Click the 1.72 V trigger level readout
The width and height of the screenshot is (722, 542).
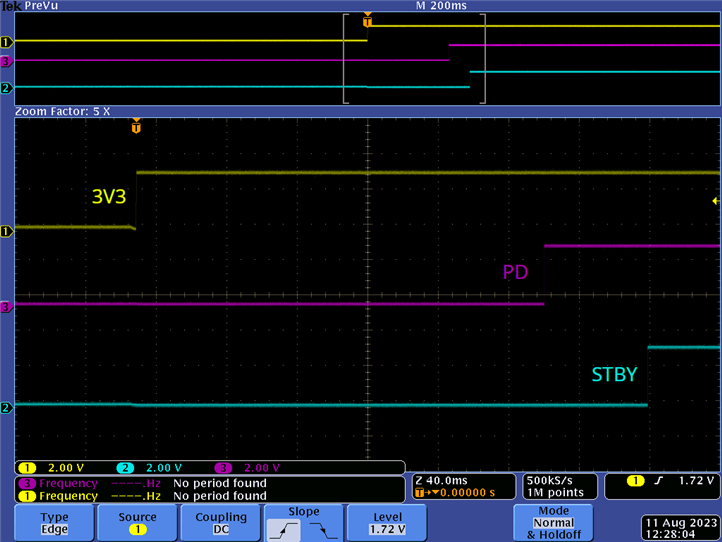pos(696,481)
